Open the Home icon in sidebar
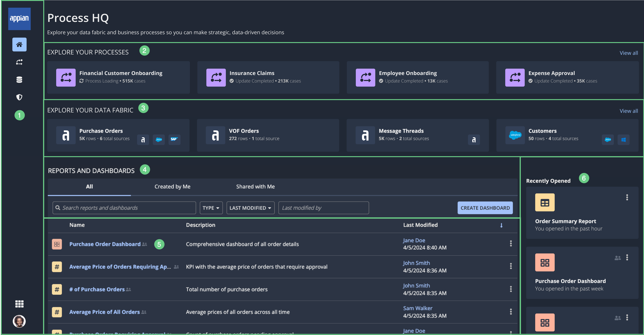The height and width of the screenshot is (335, 644). pos(19,45)
